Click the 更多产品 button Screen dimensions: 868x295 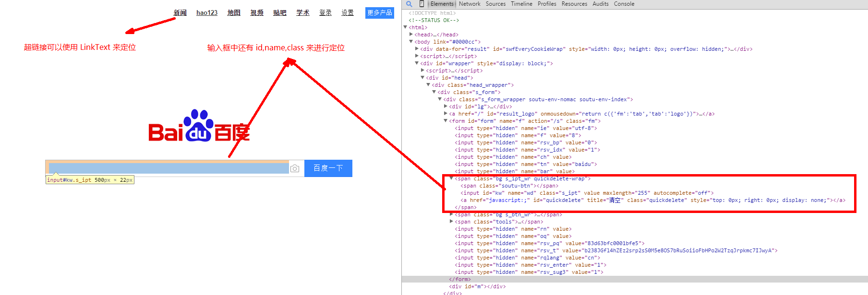(x=380, y=13)
